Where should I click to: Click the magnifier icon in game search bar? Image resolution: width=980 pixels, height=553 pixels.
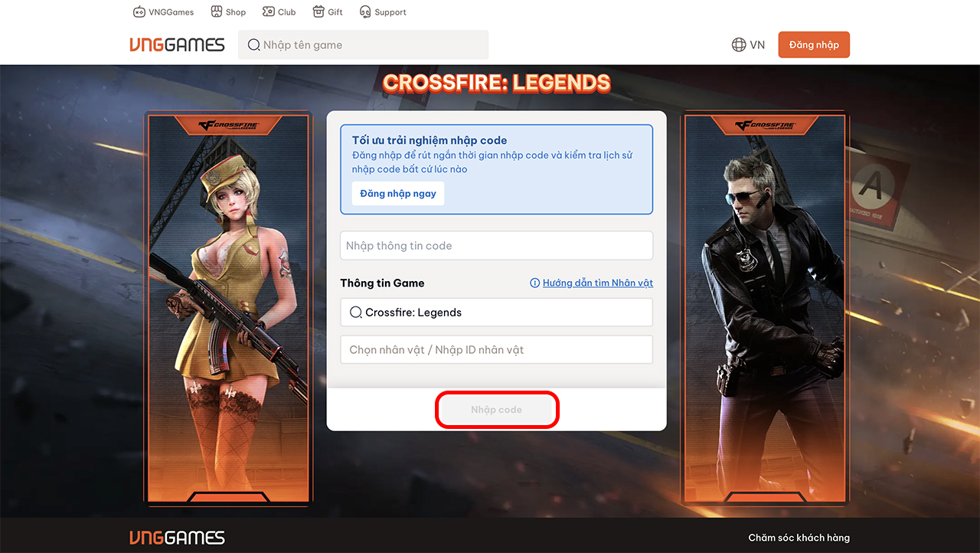253,45
